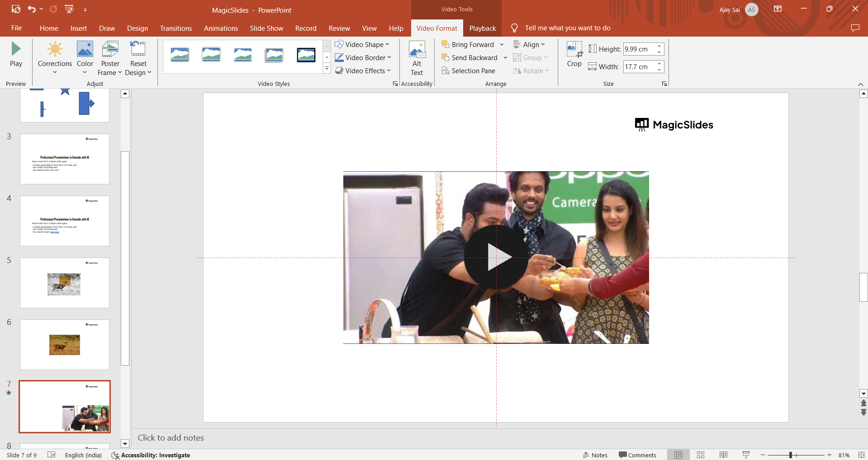Screen dimensions: 868x460
Task: Click the Comments button in status bar
Action: (x=637, y=455)
